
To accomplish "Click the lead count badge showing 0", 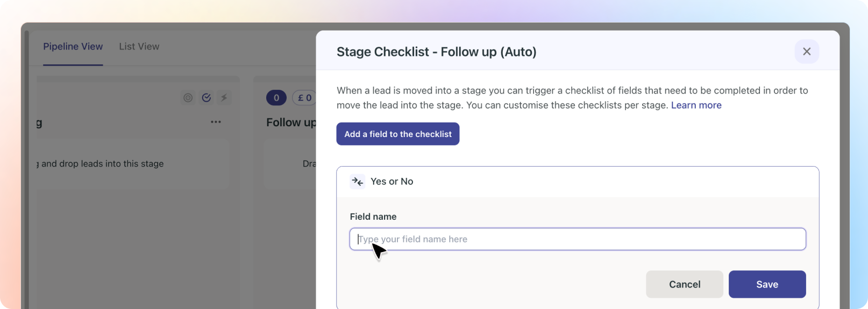I will click(276, 98).
